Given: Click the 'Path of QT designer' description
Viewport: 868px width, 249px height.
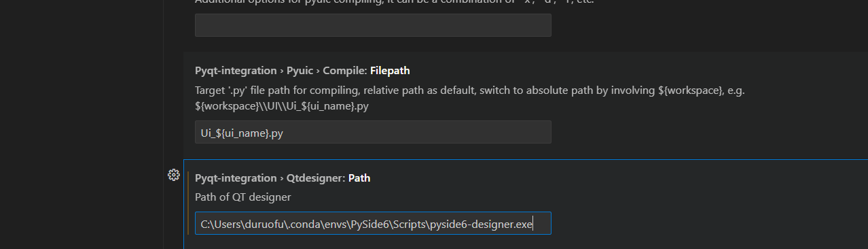Looking at the screenshot, I should tap(242, 197).
